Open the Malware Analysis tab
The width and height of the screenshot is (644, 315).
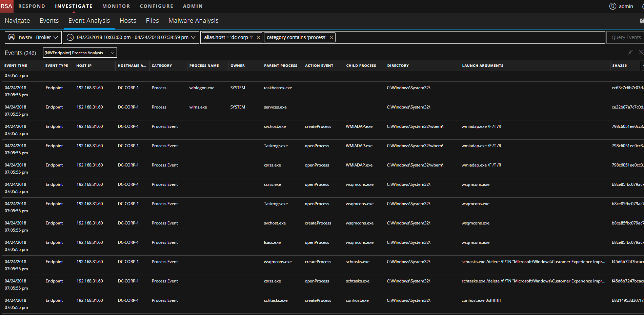pos(193,21)
